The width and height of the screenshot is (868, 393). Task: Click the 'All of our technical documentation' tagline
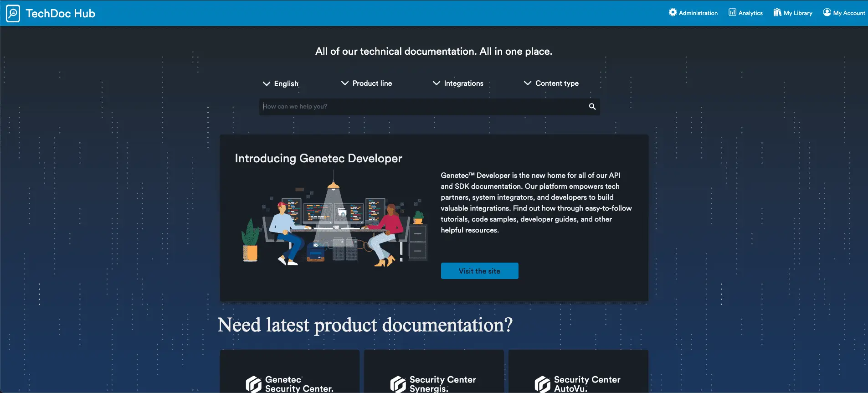pos(434,52)
